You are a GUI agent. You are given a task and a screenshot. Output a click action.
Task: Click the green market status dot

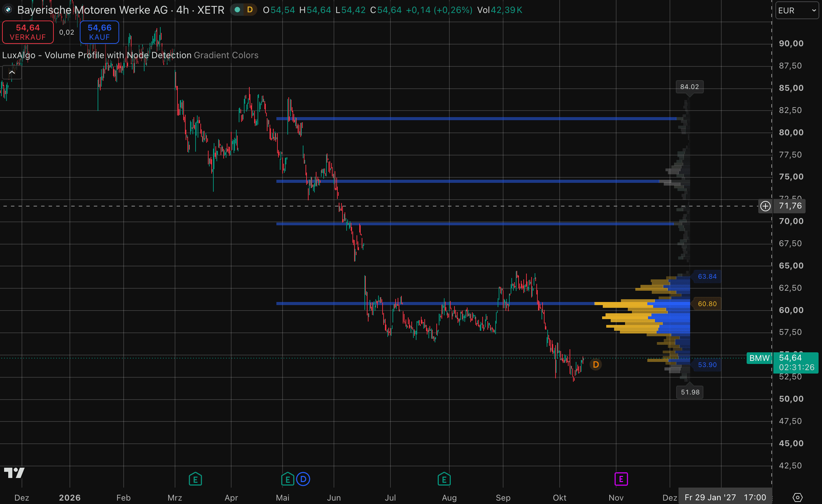point(237,10)
